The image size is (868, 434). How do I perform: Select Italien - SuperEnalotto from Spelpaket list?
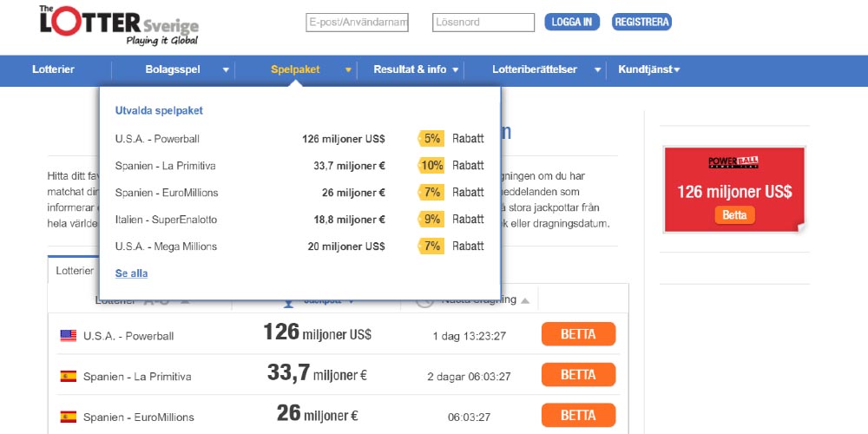point(166,220)
